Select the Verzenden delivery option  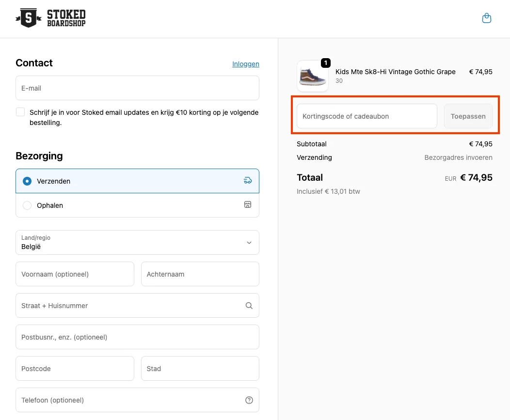[28, 181]
